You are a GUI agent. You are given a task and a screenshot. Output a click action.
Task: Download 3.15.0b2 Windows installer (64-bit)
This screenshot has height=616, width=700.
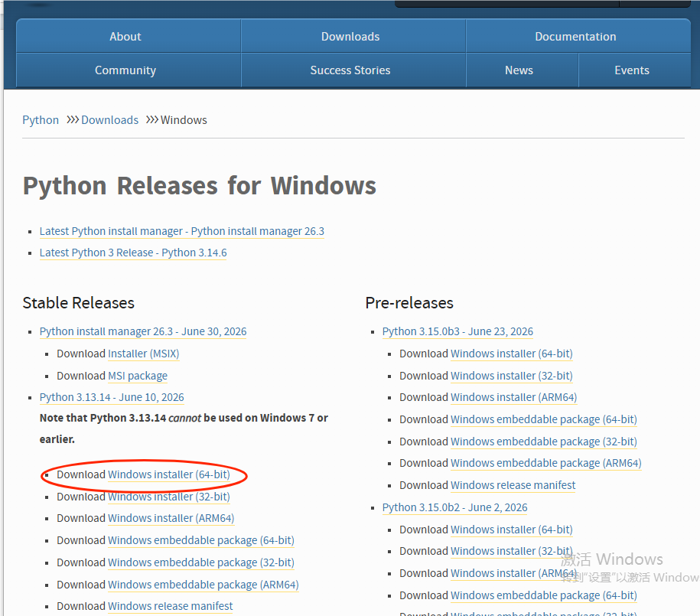click(x=512, y=530)
